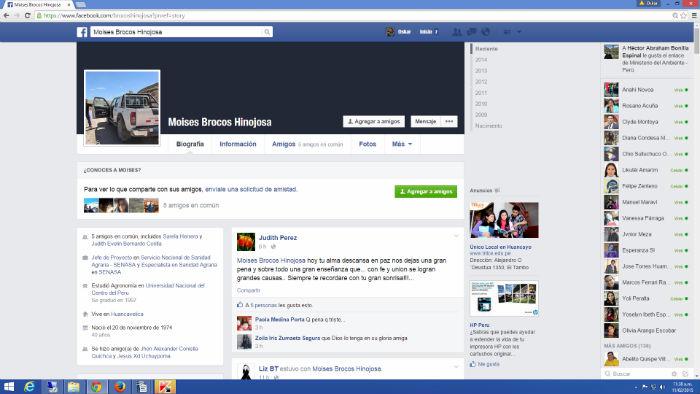Click browser back arrow
Viewport: 700px width, 394px height.
point(6,15)
